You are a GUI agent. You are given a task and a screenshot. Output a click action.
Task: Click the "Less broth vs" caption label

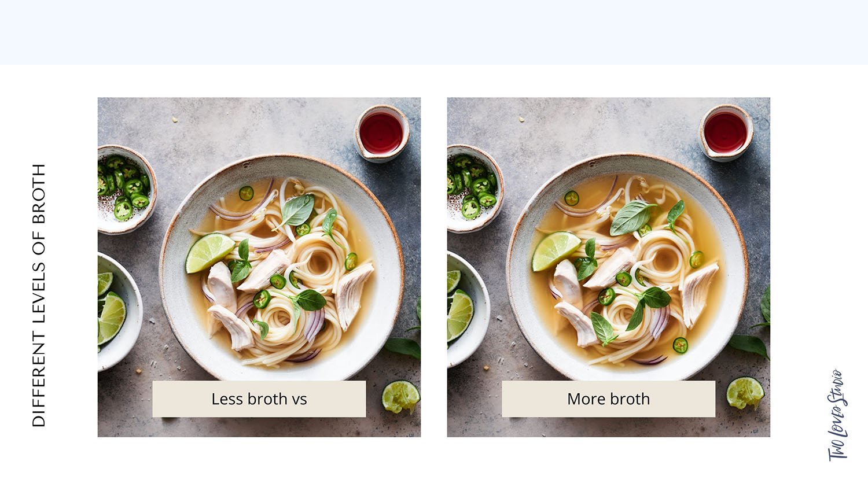pos(259,399)
